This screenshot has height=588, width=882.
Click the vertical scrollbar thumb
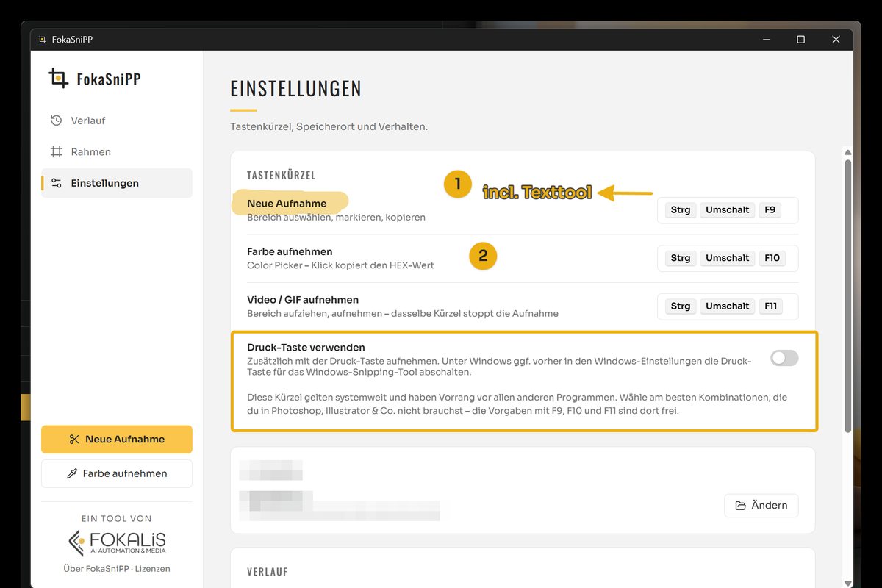click(849, 296)
